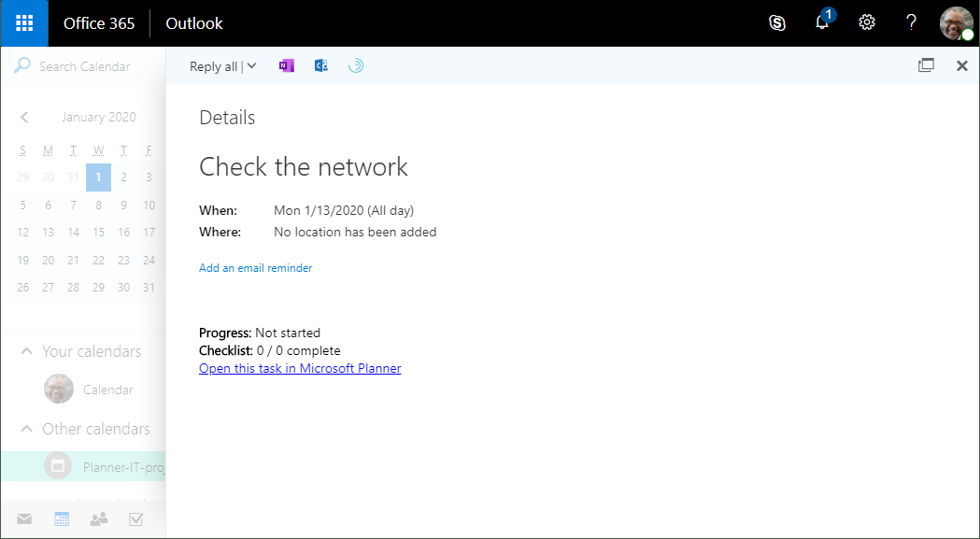Click the Outlook Customer Manager icon
The width and height of the screenshot is (980, 539).
[321, 65]
